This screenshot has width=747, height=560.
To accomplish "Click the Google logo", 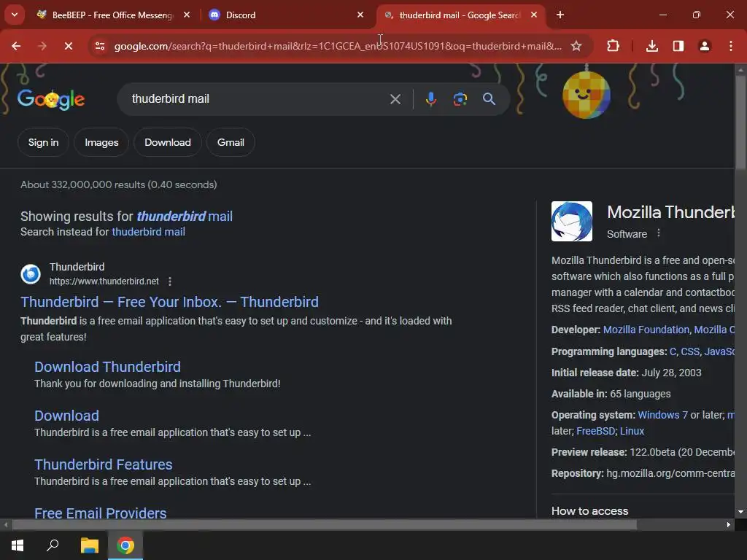I will tap(51, 99).
